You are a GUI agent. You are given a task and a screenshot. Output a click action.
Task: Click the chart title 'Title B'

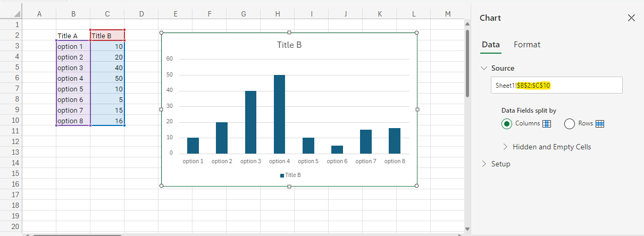pos(289,45)
